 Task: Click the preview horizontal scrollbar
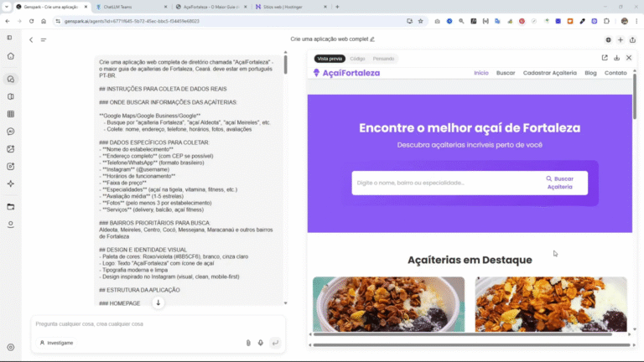(463, 334)
